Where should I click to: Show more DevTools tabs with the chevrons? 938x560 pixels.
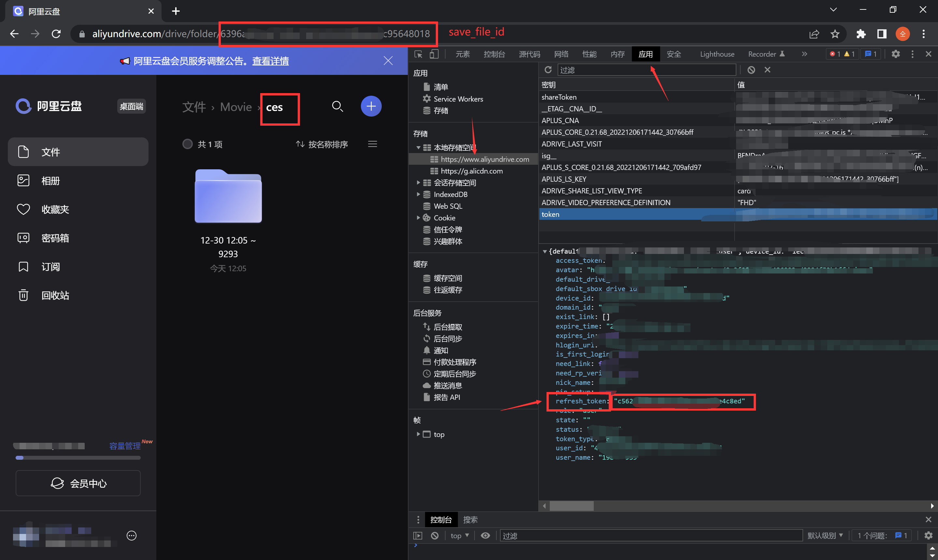804,54
